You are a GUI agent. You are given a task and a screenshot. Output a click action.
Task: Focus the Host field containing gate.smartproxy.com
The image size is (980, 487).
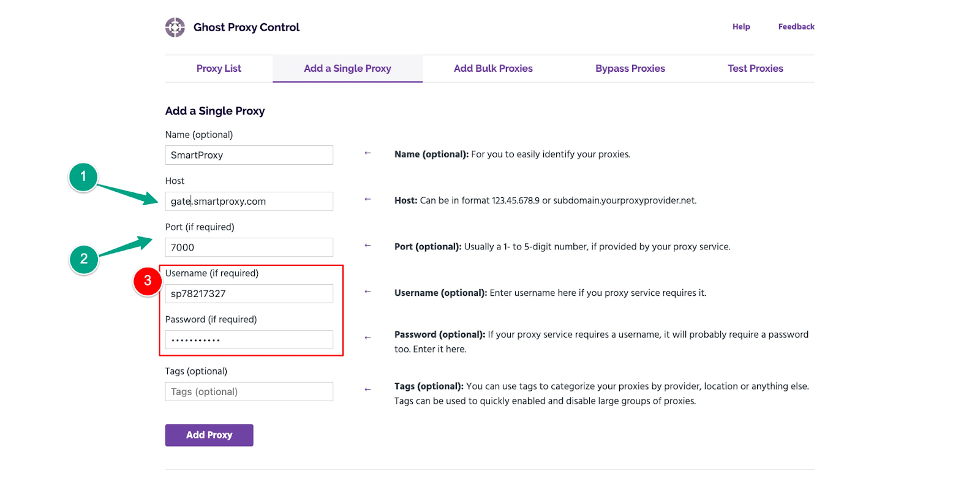249,202
